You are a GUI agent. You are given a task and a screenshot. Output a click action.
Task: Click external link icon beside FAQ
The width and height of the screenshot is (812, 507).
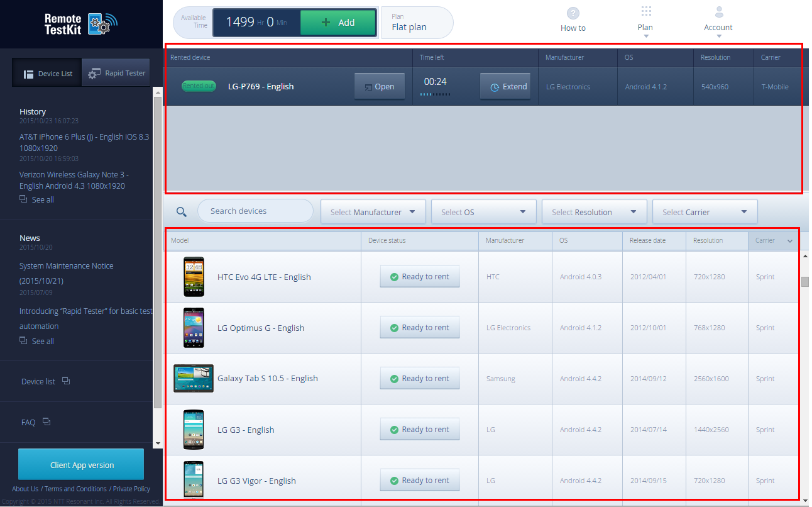point(46,422)
